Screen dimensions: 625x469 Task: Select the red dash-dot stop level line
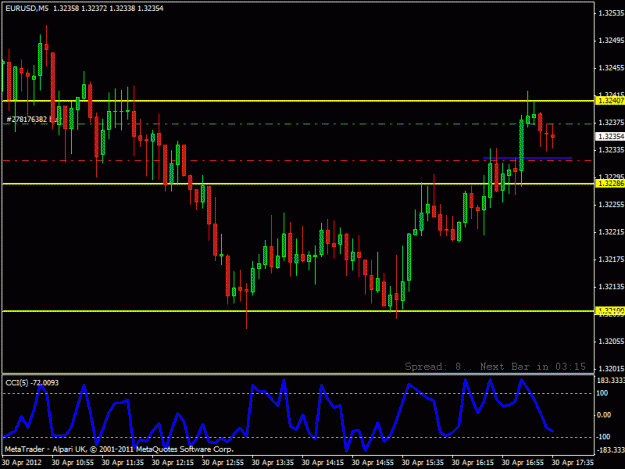pyautogui.click(x=298, y=161)
